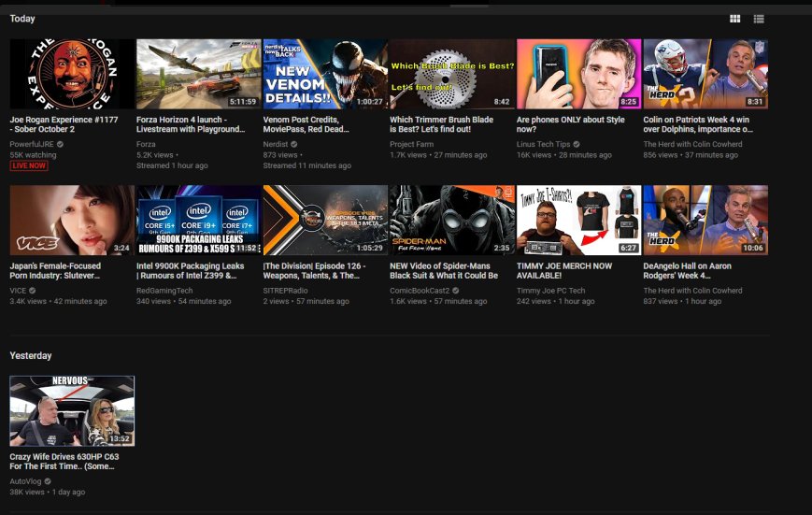Image resolution: width=812 pixels, height=515 pixels.
Task: Click title 'TIMMY JOE MERCH NOW AVAILABLE!'
Action: click(x=564, y=270)
